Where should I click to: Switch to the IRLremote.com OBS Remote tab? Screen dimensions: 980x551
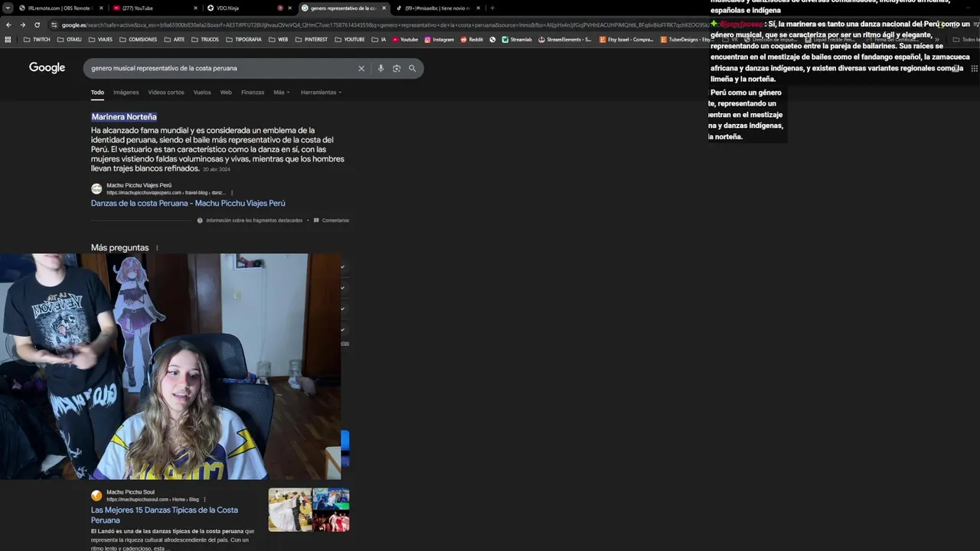tap(60, 8)
